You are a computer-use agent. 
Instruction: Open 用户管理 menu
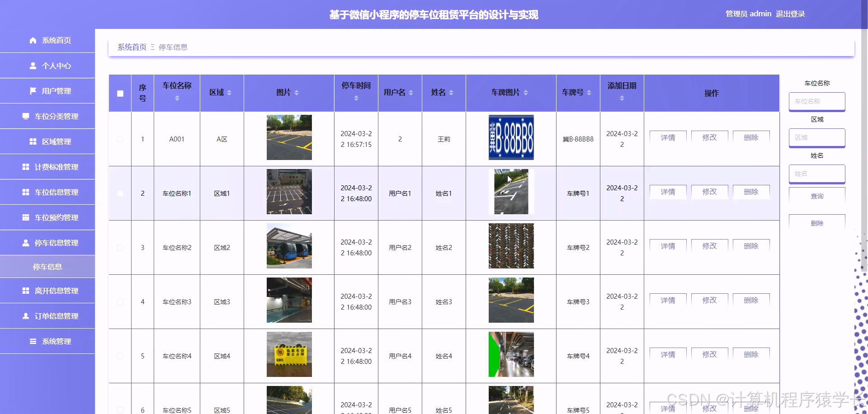[x=47, y=91]
